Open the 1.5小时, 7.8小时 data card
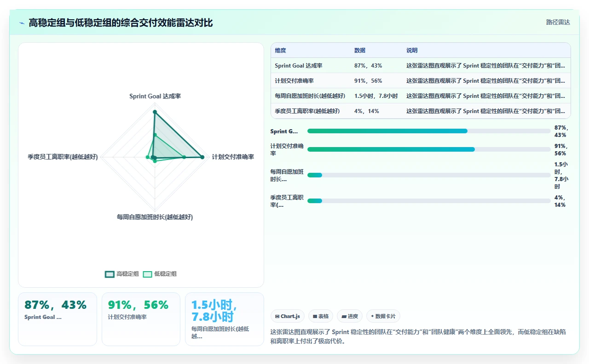 [x=225, y=319]
